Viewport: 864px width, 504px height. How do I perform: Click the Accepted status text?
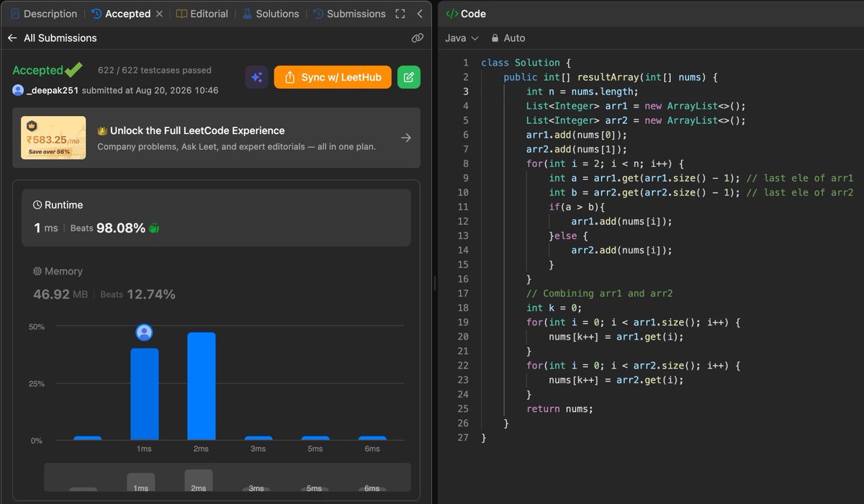pyautogui.click(x=37, y=71)
